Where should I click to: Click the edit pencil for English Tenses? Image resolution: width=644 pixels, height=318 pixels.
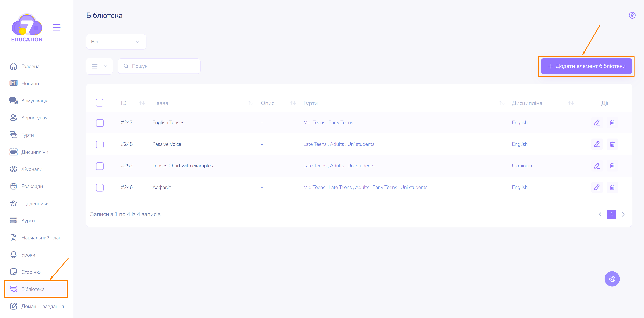point(597,123)
